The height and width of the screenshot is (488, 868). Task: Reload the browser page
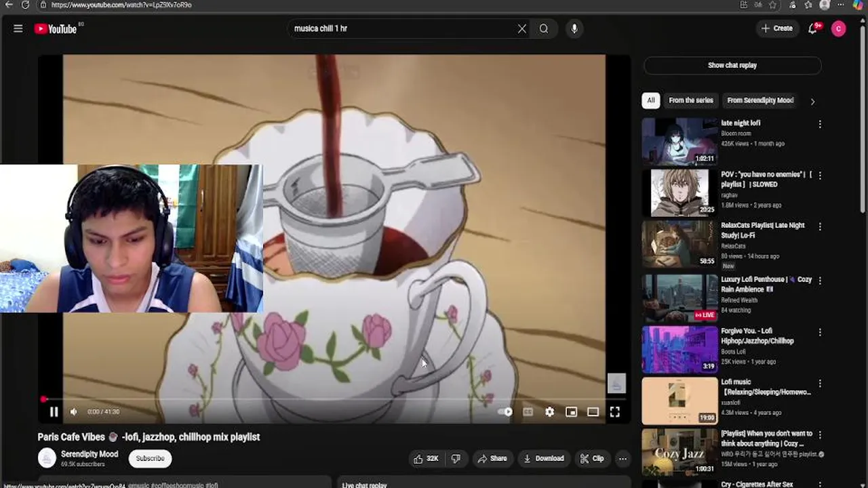click(x=25, y=5)
